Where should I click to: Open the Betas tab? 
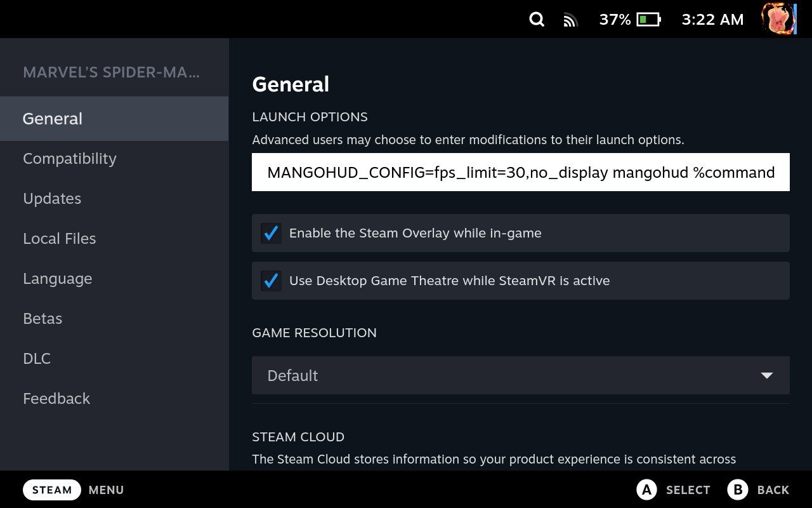pos(43,319)
